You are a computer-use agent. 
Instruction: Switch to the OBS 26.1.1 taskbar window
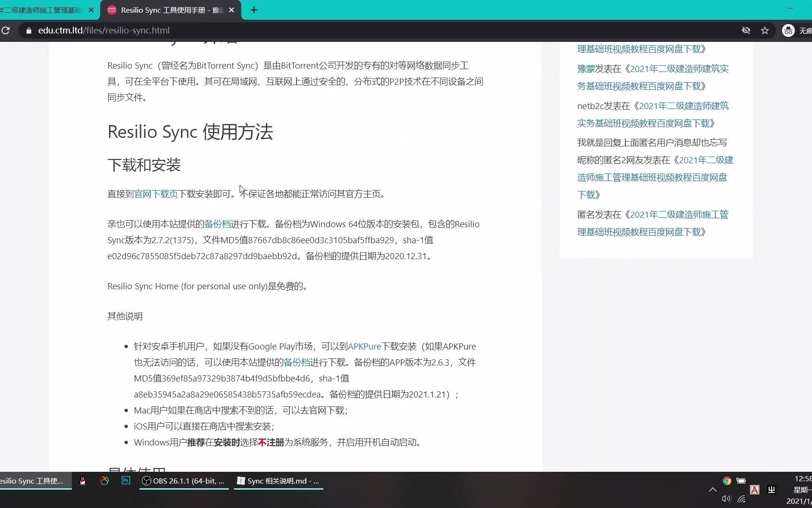[x=184, y=481]
